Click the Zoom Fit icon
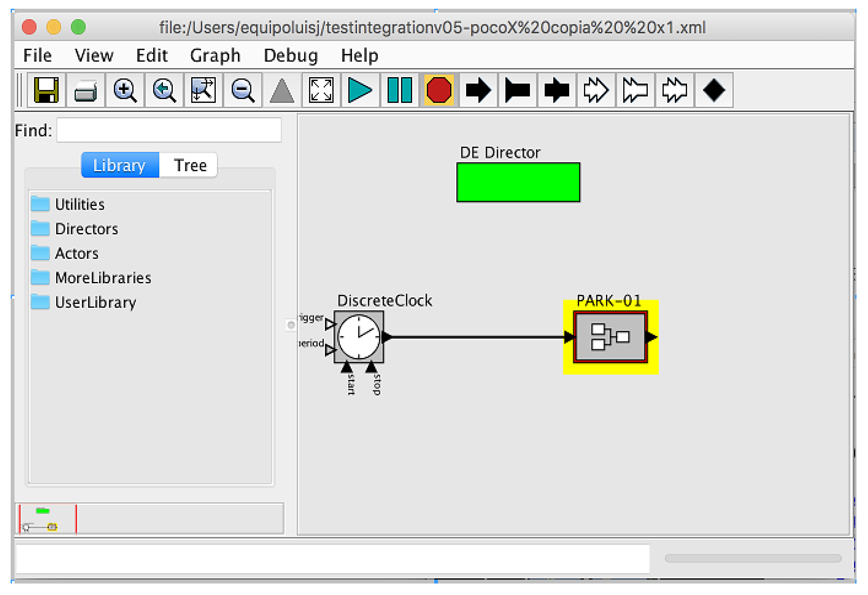Image resolution: width=868 pixels, height=595 pixels. pyautogui.click(x=203, y=90)
